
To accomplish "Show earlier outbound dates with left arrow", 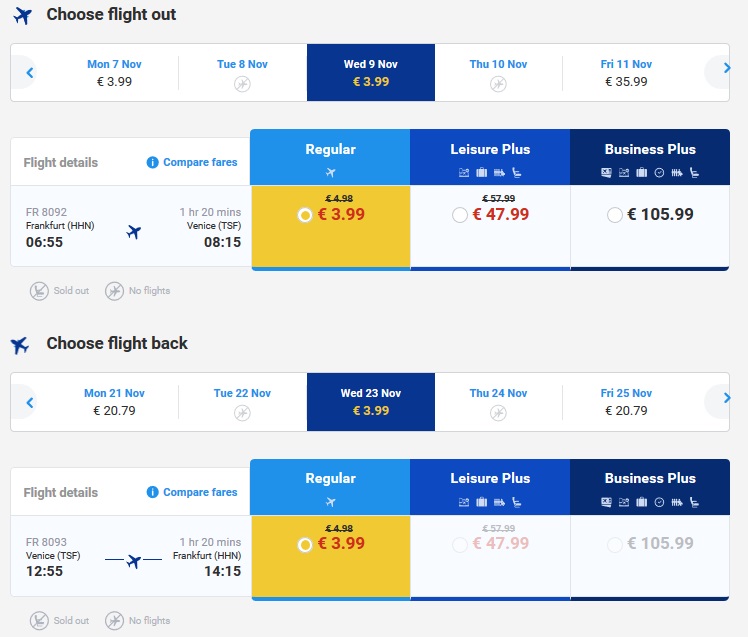I will point(30,72).
